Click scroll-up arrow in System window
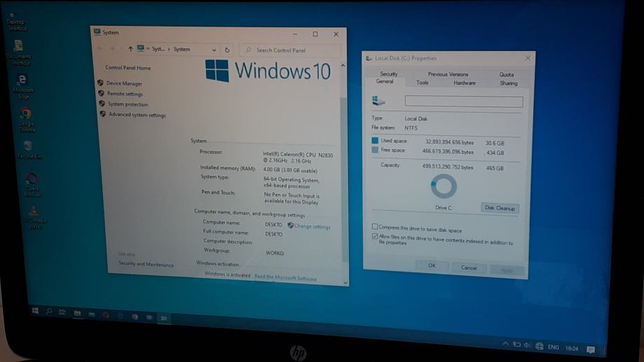Viewport: 644px width, 362px height. point(343,65)
